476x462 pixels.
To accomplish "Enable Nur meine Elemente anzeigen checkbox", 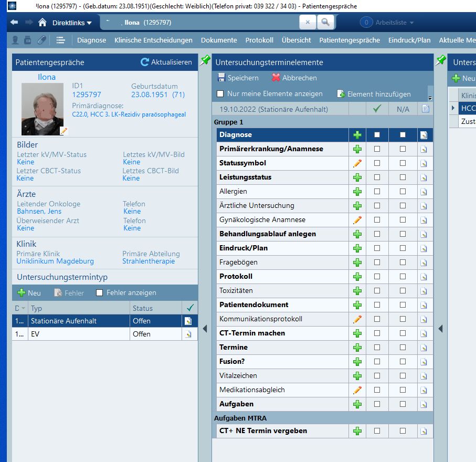I will point(220,94).
